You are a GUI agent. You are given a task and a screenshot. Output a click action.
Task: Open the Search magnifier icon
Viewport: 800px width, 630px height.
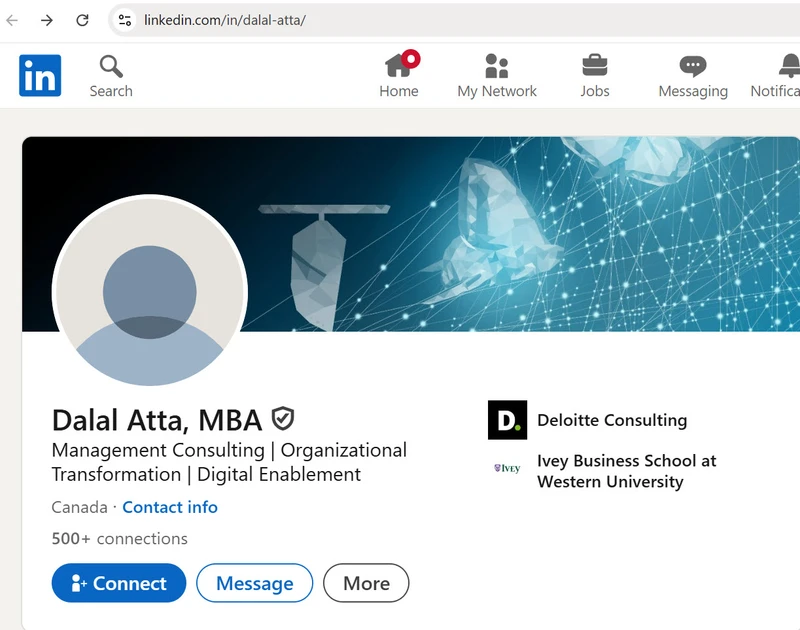pyautogui.click(x=111, y=67)
